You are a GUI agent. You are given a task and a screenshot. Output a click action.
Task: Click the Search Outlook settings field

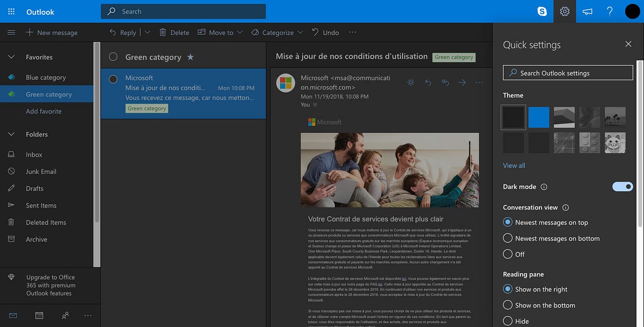(568, 73)
